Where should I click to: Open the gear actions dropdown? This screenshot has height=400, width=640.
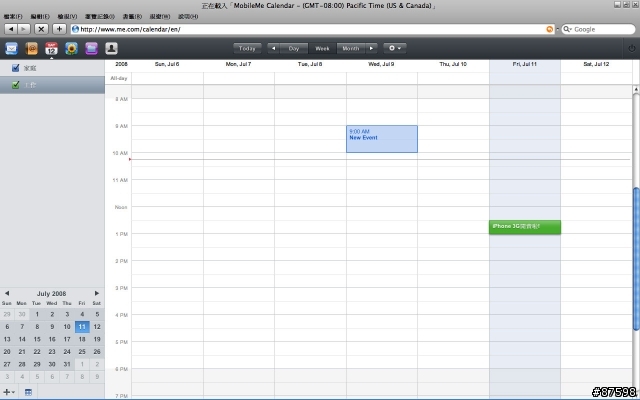click(396, 47)
